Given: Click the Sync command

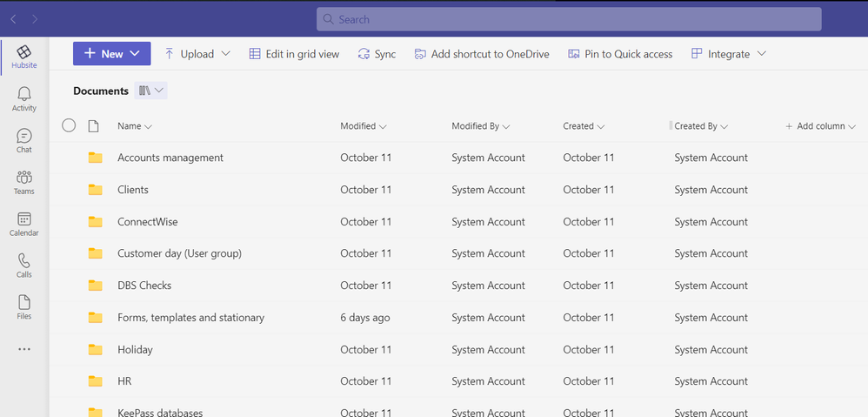Looking at the screenshot, I should pos(377,54).
